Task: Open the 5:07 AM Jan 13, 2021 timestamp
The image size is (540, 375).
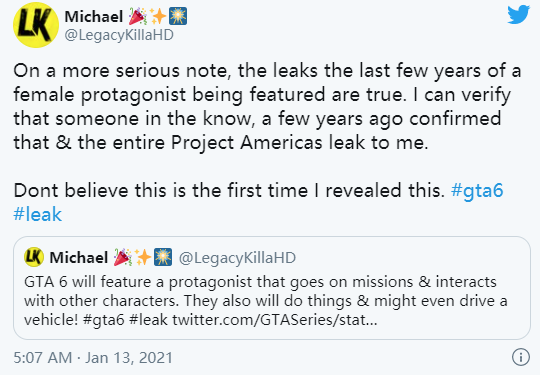Action: (x=93, y=357)
